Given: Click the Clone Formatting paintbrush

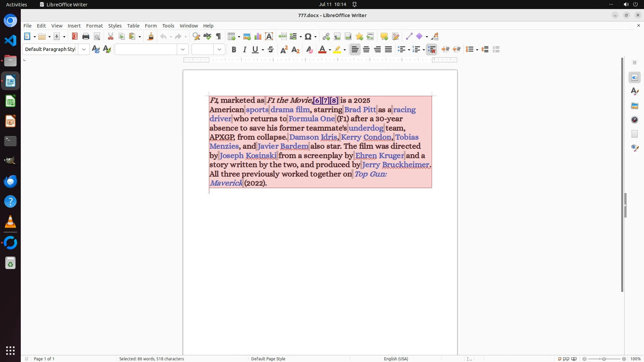Looking at the screenshot, I should pos(151,37).
